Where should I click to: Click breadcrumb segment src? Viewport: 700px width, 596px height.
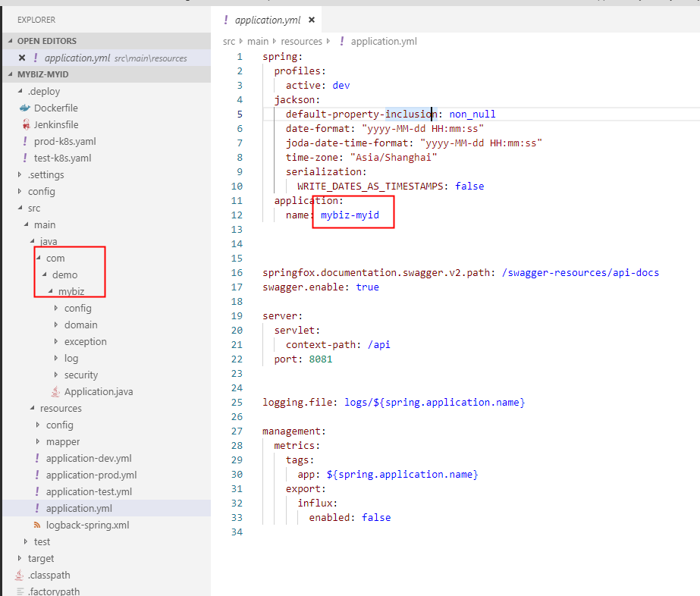[x=229, y=41]
